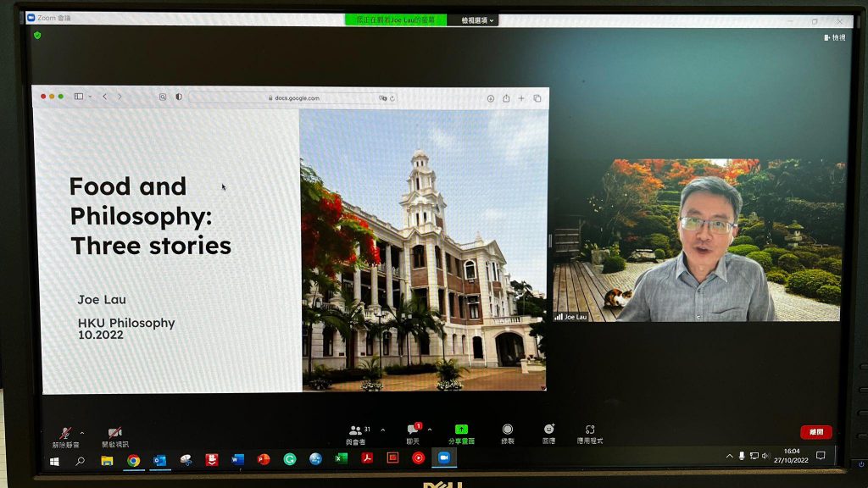Click the shared Safari sidebar icon
This screenshot has height=488, width=868.
pyautogui.click(x=79, y=97)
